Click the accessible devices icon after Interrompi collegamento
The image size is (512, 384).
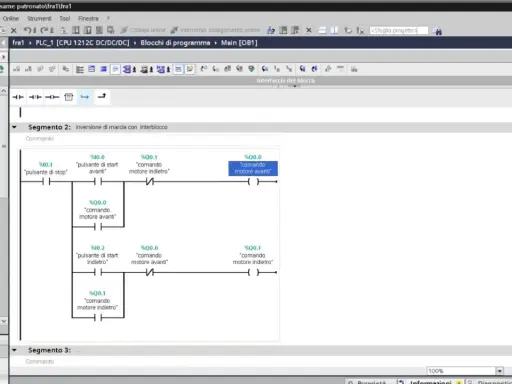pos(271,30)
